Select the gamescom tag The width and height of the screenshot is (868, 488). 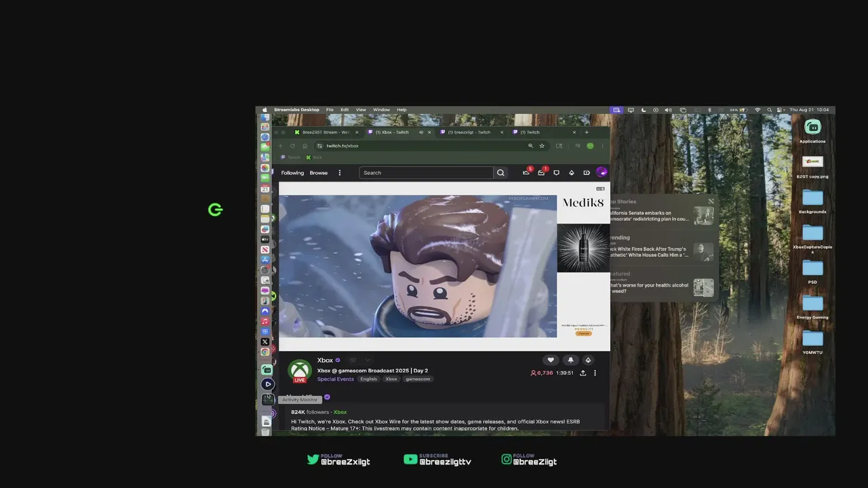pos(418,379)
